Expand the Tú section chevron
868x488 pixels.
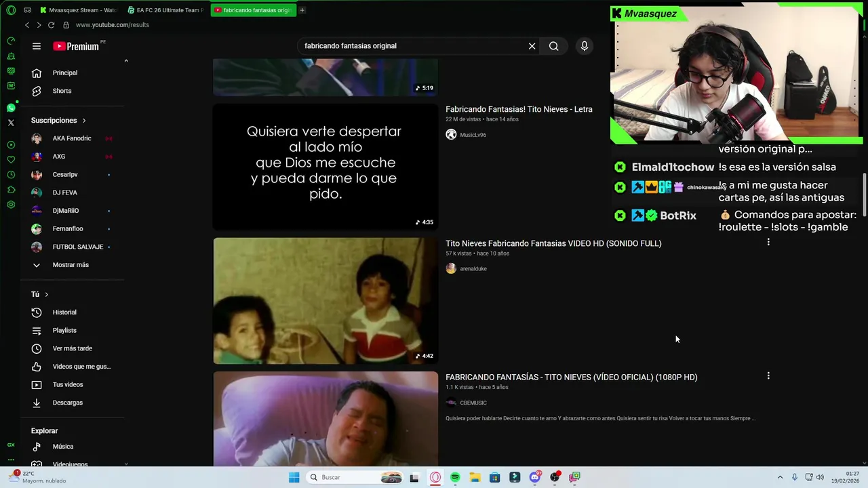[46, 294]
